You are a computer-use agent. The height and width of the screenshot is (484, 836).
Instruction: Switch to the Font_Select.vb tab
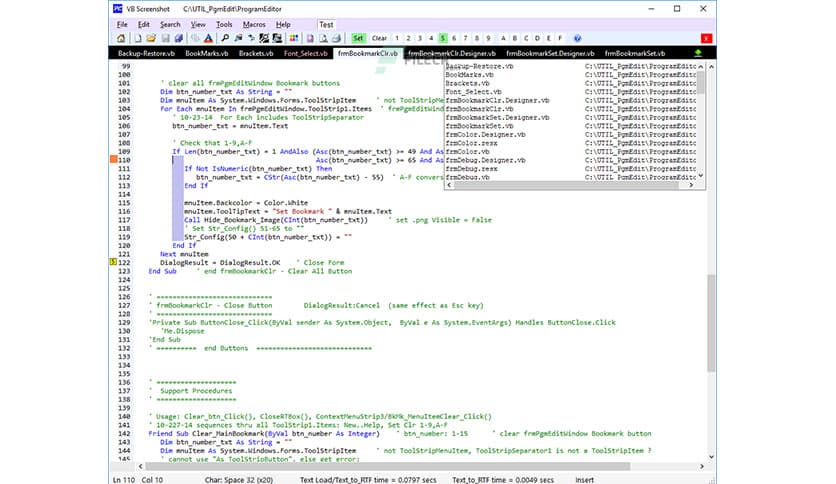tap(306, 53)
